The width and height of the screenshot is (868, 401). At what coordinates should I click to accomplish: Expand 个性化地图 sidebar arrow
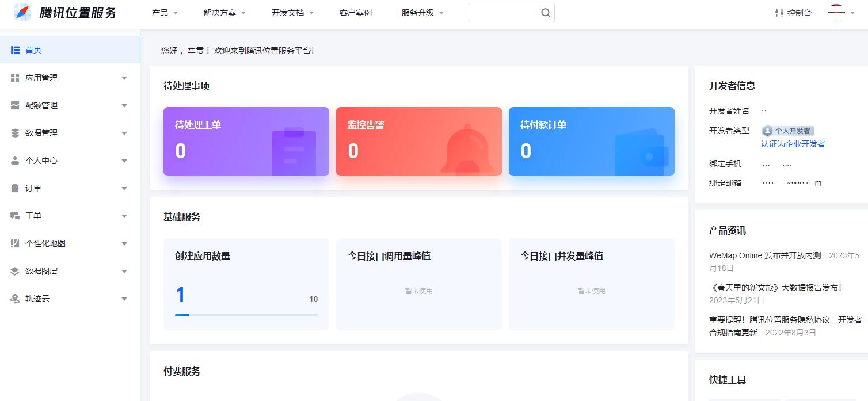[x=124, y=243]
